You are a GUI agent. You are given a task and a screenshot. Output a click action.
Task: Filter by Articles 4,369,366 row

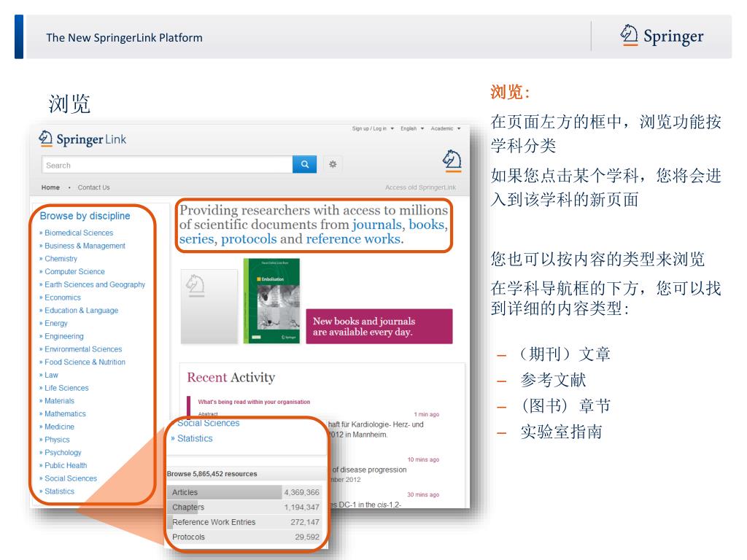[245, 492]
